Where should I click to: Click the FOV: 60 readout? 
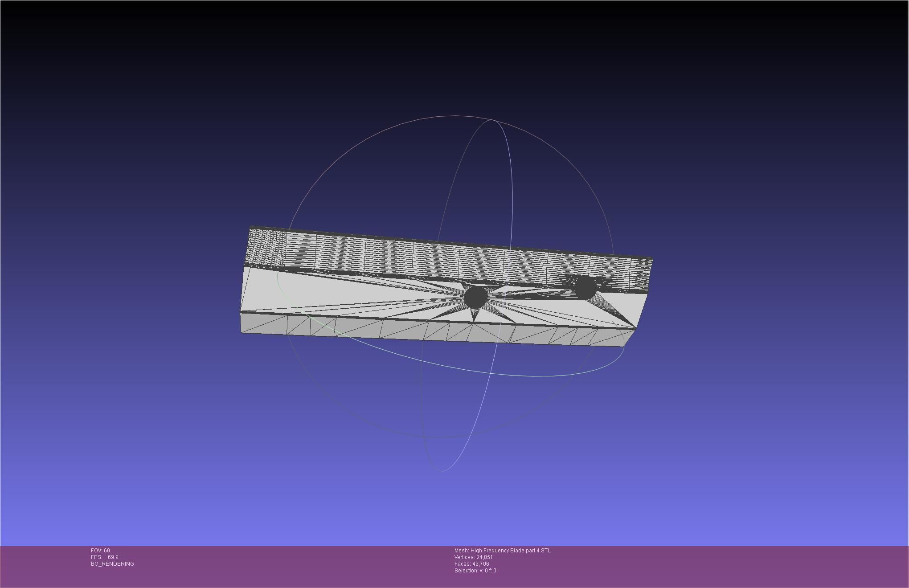(100, 551)
